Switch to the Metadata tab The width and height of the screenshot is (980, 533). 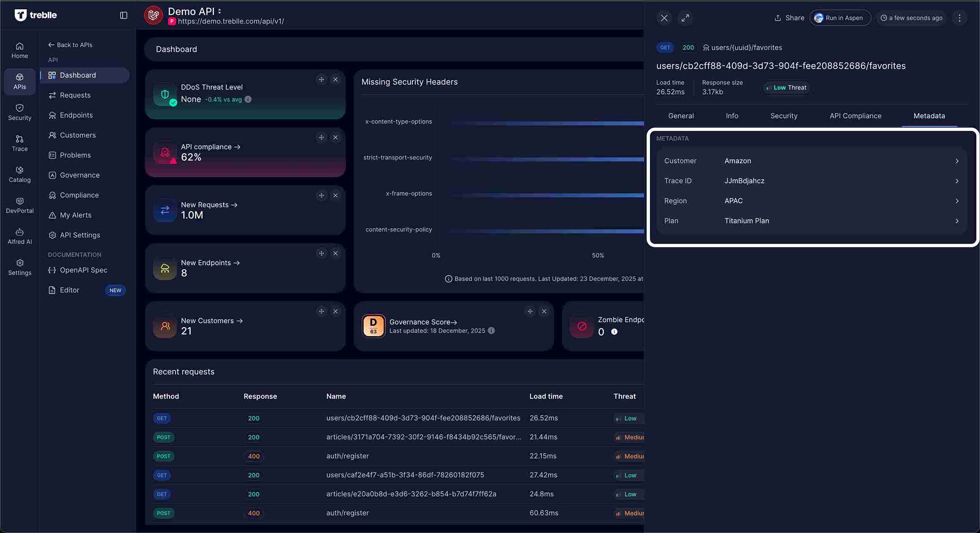[929, 116]
